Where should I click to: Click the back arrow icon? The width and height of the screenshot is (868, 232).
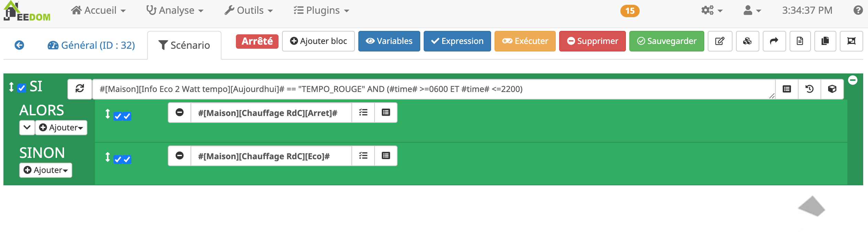tap(20, 45)
